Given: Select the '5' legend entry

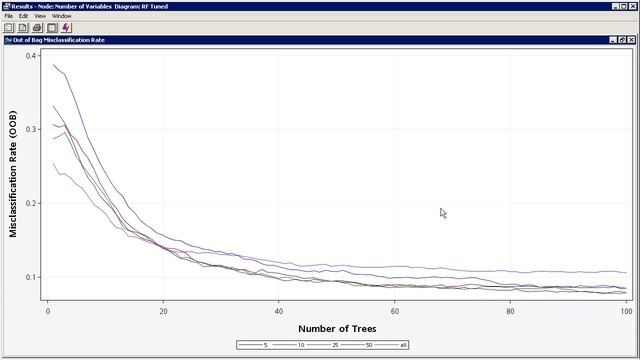Looking at the screenshot, I should 253,345.
